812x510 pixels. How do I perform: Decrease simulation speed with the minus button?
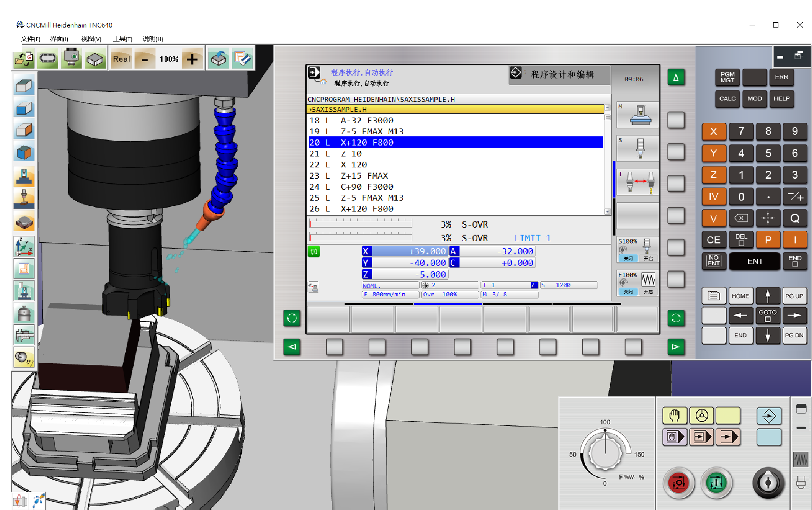tap(145, 59)
